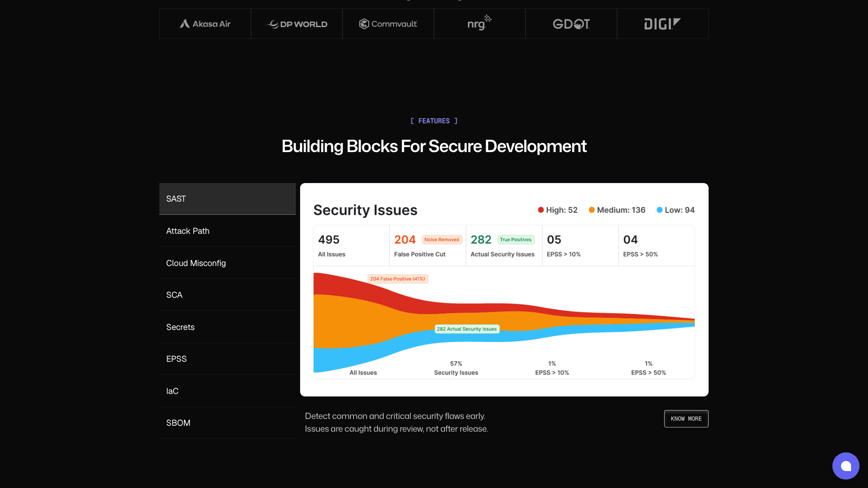Click the All Issues chart axis label
The width and height of the screenshot is (868, 488).
[x=363, y=373]
